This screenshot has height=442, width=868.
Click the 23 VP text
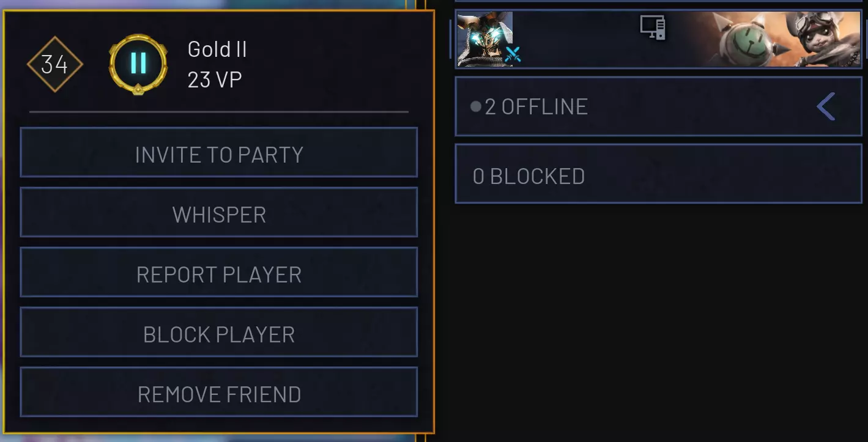pyautogui.click(x=215, y=80)
